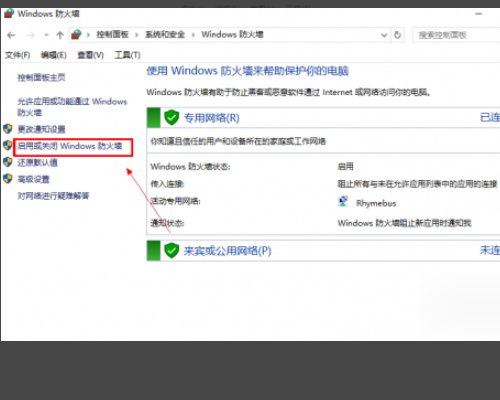Minimize the Windows 防火墙 window
The width and height of the screenshot is (500, 400).
click(479, 14)
